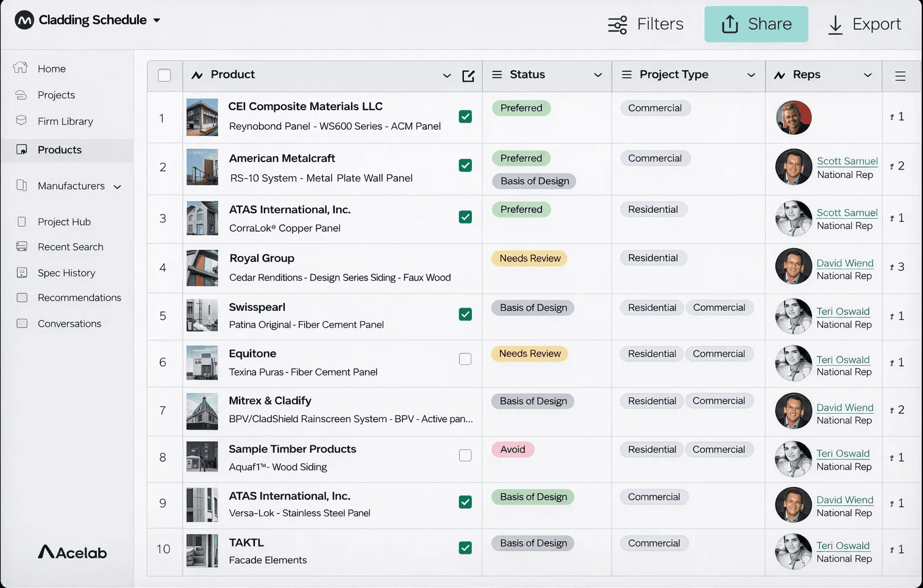The image size is (923, 588).
Task: Open the Product column chevron dropdown
Action: click(447, 76)
